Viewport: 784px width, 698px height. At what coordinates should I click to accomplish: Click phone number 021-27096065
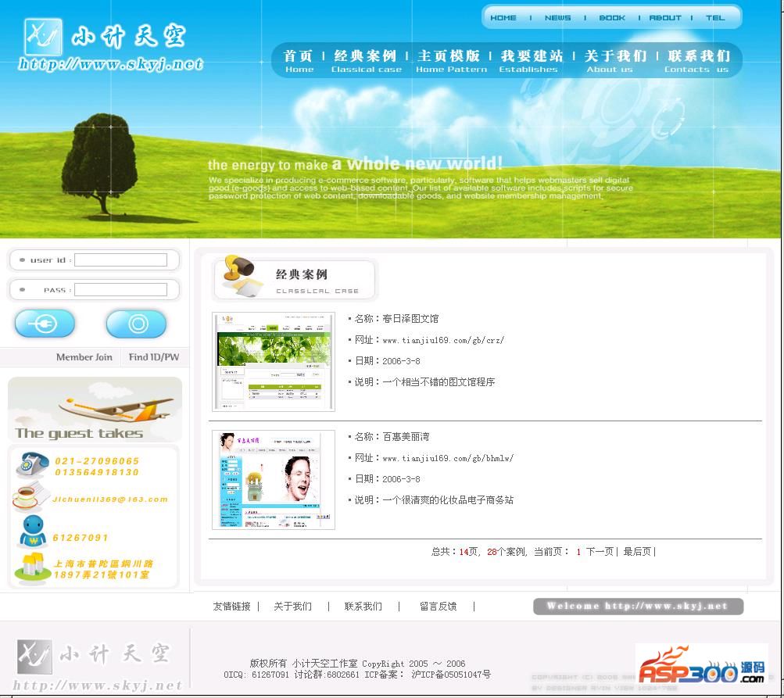[x=97, y=461]
